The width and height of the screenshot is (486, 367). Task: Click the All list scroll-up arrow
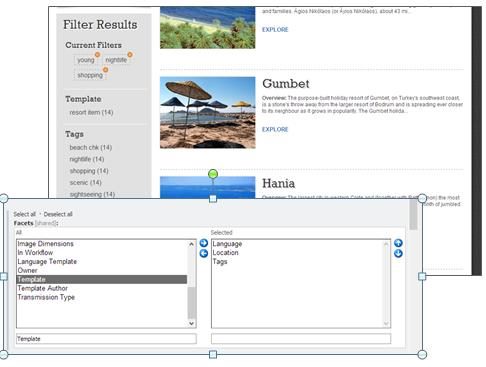tap(191, 244)
